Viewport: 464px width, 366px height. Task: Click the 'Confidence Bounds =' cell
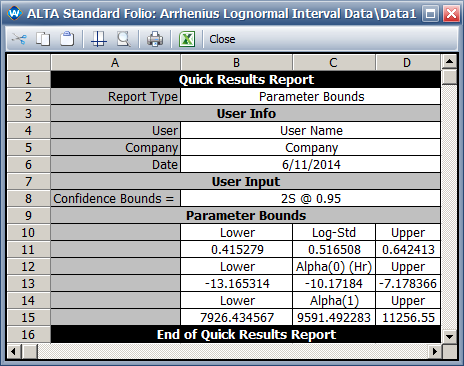115,199
